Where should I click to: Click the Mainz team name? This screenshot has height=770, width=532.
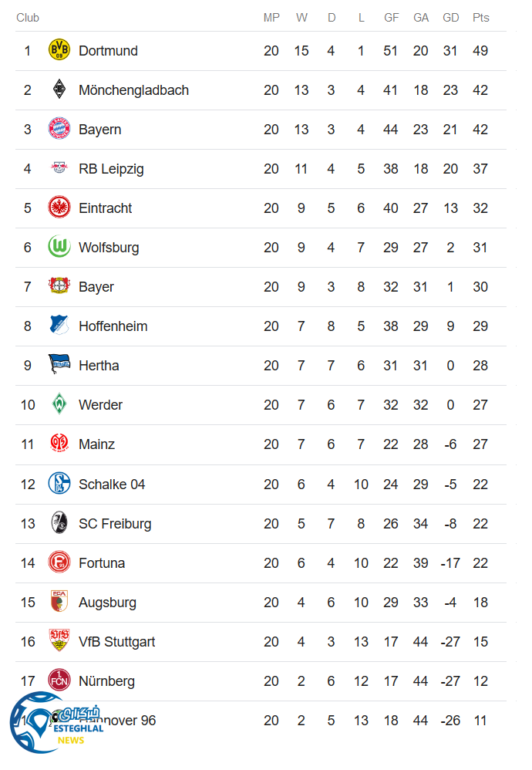(x=96, y=444)
